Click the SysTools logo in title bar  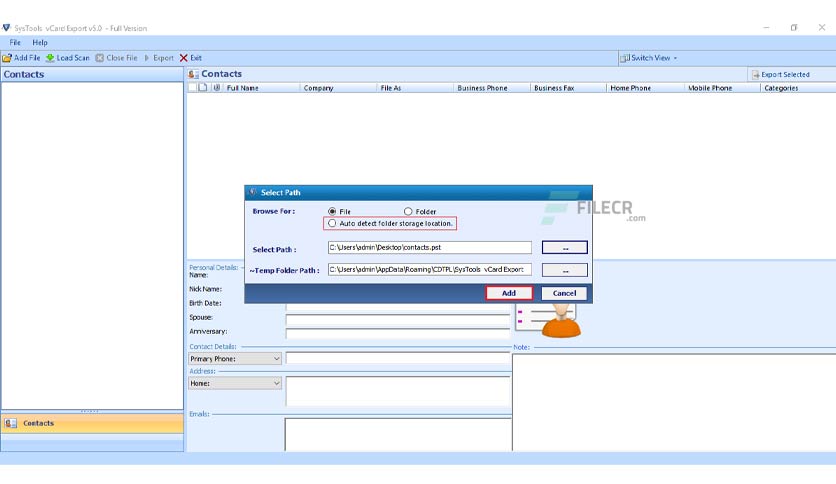click(6, 28)
